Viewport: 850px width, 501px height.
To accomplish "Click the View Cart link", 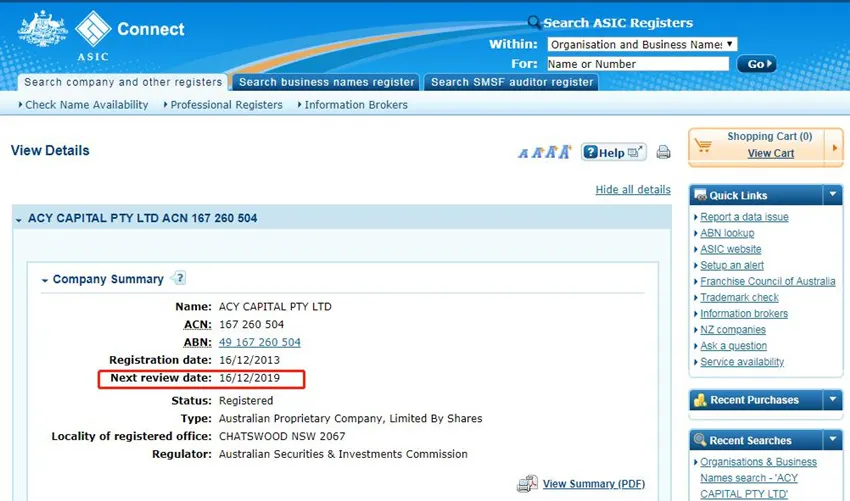I will click(x=771, y=153).
